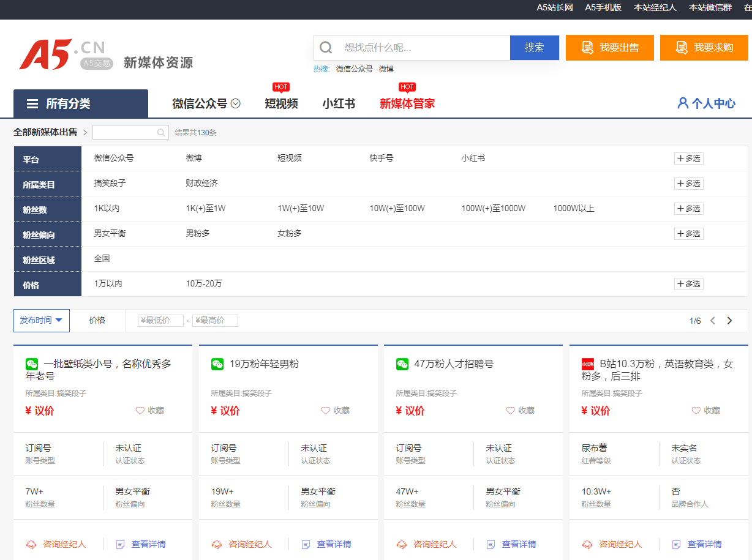Image resolution: width=752 pixels, height=560 pixels.
Task: Click the Xiaohongshu icon on the B站10.3万粉 listing
Action: click(587, 364)
